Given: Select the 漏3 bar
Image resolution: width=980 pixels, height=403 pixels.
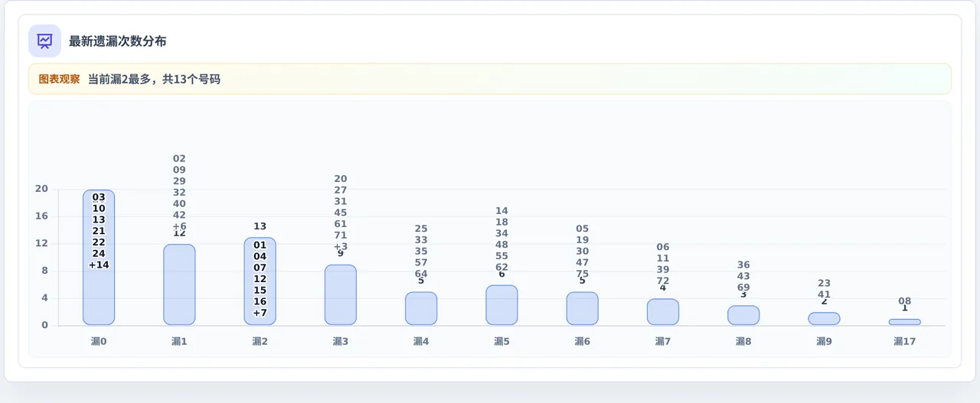Looking at the screenshot, I should point(341,294).
